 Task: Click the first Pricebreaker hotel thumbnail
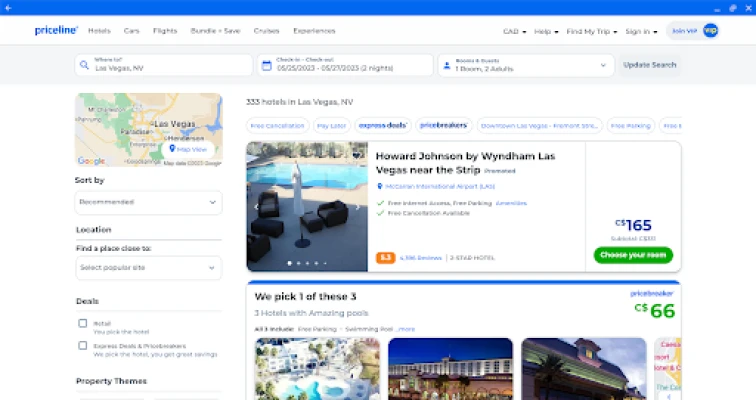317,368
